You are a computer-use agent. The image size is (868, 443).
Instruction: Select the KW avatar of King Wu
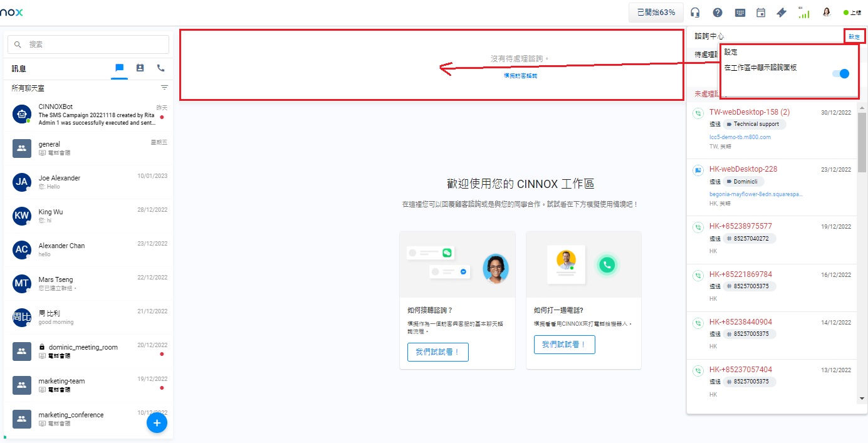[22, 216]
